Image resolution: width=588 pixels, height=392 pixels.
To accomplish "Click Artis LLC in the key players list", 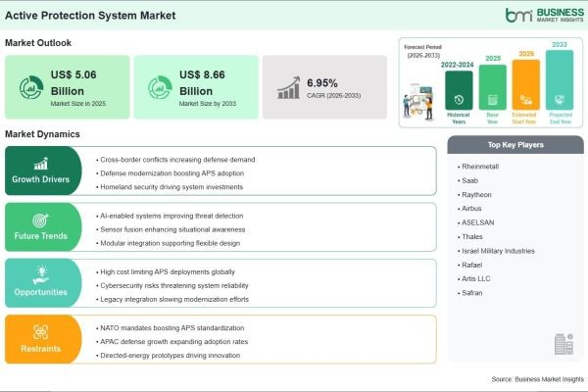I will coord(476,278).
